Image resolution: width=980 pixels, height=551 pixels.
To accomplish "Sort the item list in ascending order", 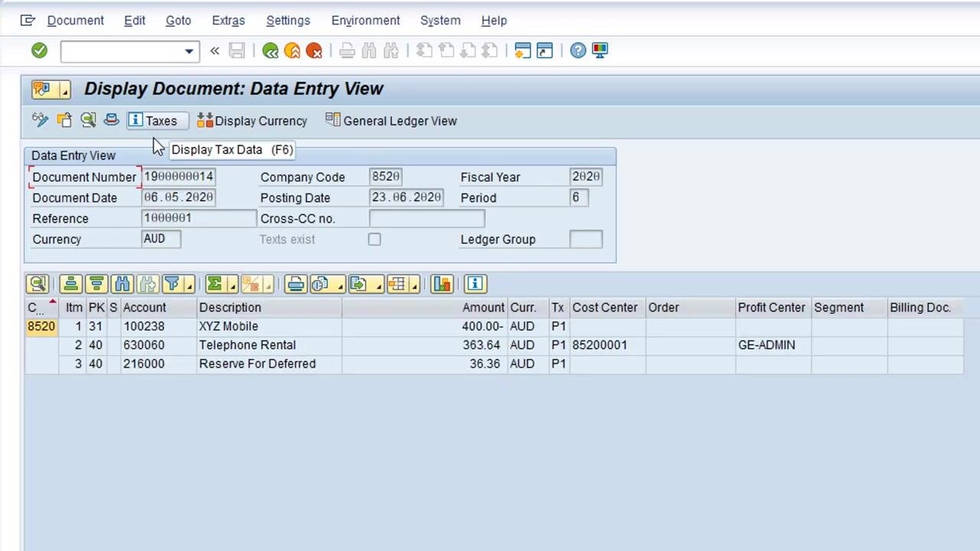I will pyautogui.click(x=70, y=285).
